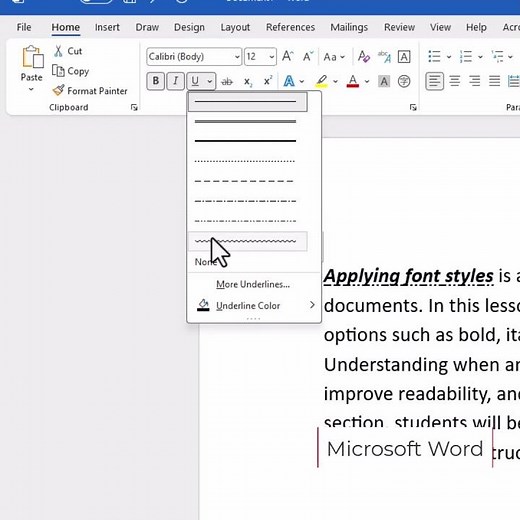Open the Help tab

[x=476, y=27]
